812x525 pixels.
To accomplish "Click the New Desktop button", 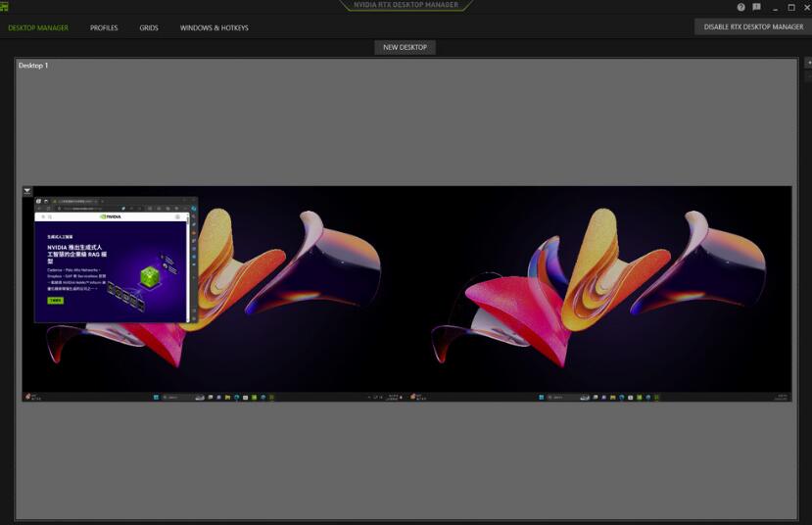I will pos(405,47).
